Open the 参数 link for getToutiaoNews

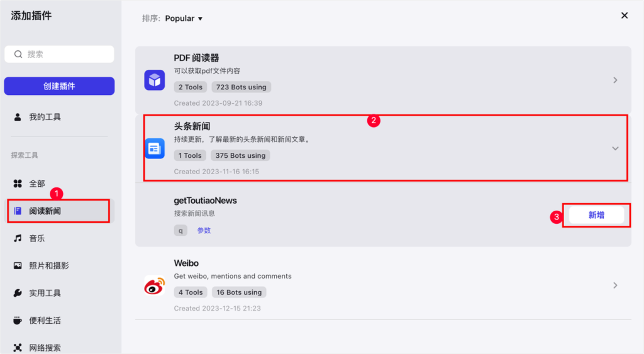pos(204,230)
